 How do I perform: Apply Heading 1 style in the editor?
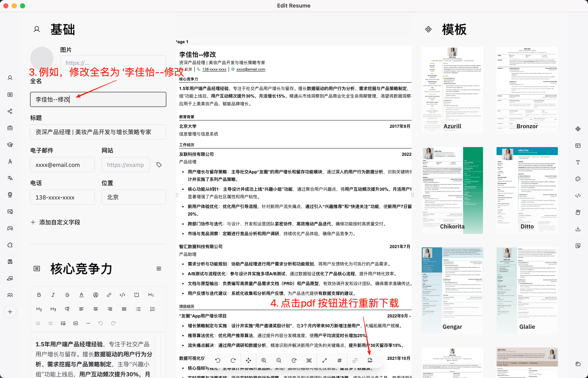151,295
